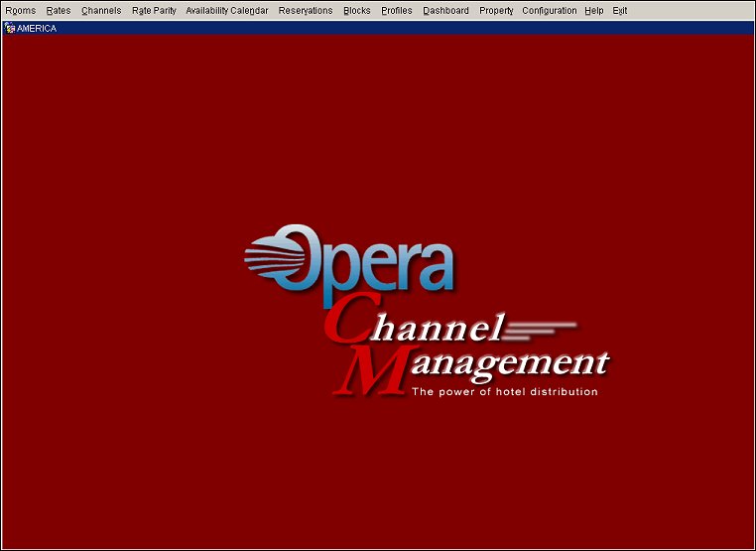Open the Dashboard menu
This screenshot has width=756, height=551.
(445, 11)
